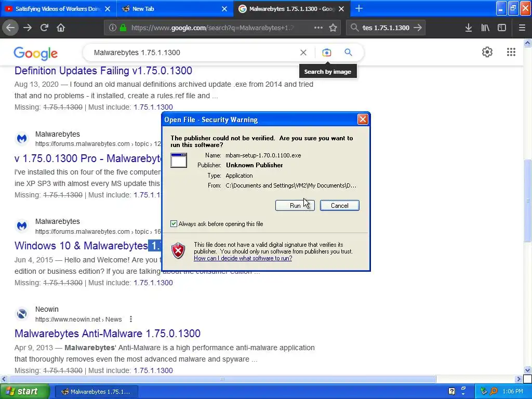Close the Satisfying Videos tab
Screen dimensions: 532x399
tap(108, 9)
